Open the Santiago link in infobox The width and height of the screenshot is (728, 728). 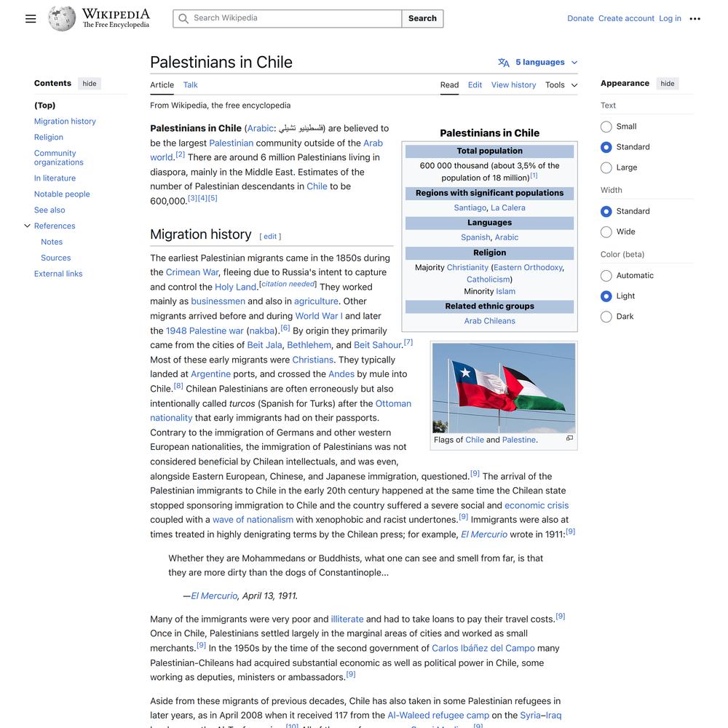470,207
